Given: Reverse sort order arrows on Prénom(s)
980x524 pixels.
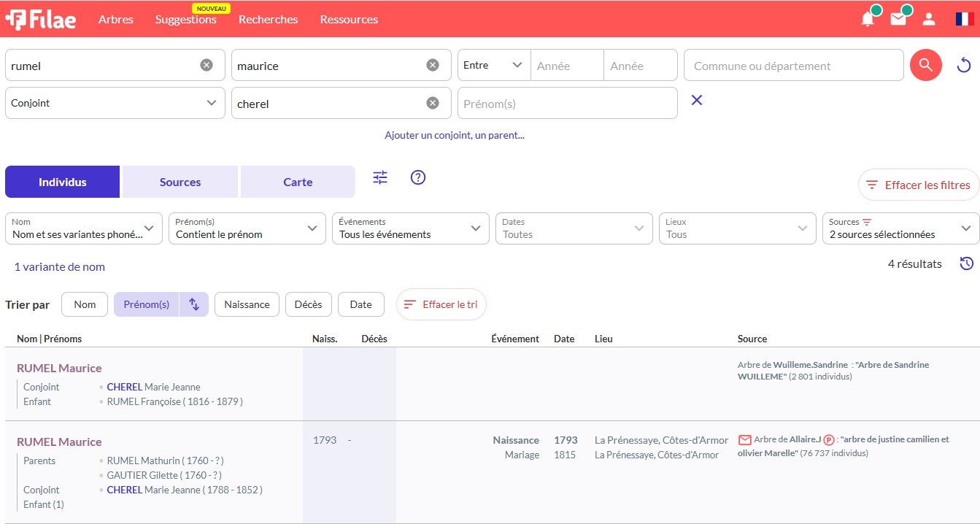Looking at the screenshot, I should point(194,304).
